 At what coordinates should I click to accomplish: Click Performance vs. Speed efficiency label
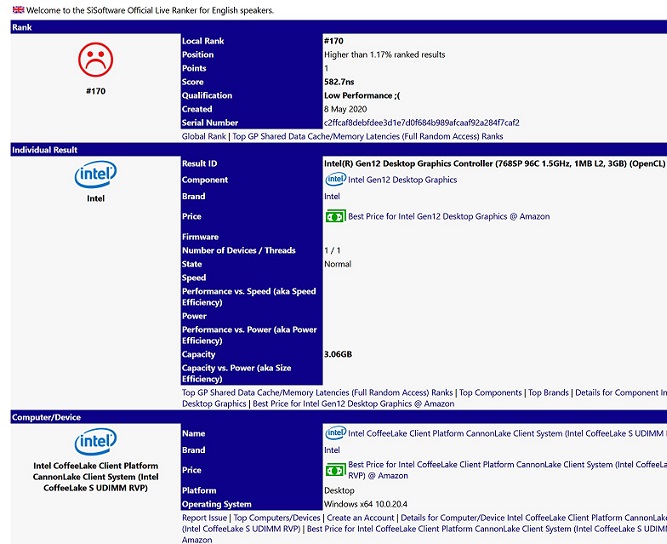pos(249,297)
